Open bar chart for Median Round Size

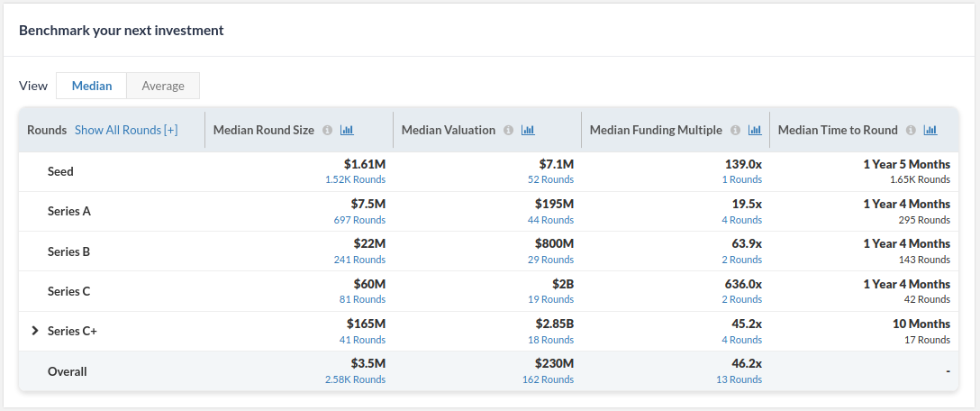[x=347, y=130]
